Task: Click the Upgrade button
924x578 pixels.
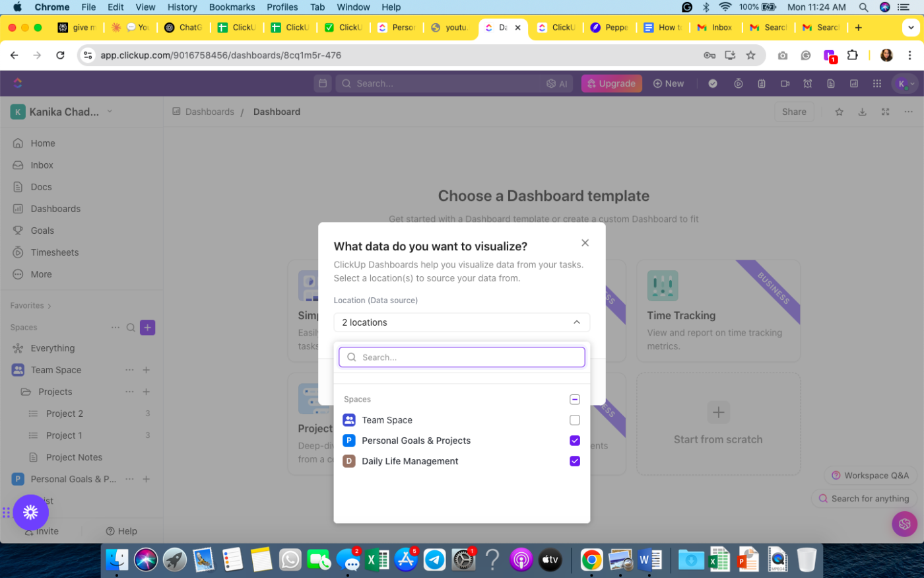Action: tap(611, 83)
